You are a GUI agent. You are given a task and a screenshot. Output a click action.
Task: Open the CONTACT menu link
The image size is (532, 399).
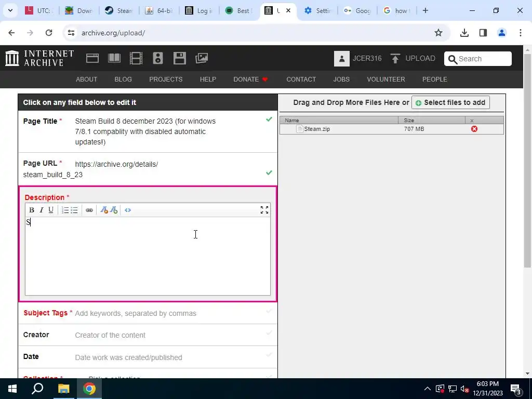pyautogui.click(x=301, y=79)
